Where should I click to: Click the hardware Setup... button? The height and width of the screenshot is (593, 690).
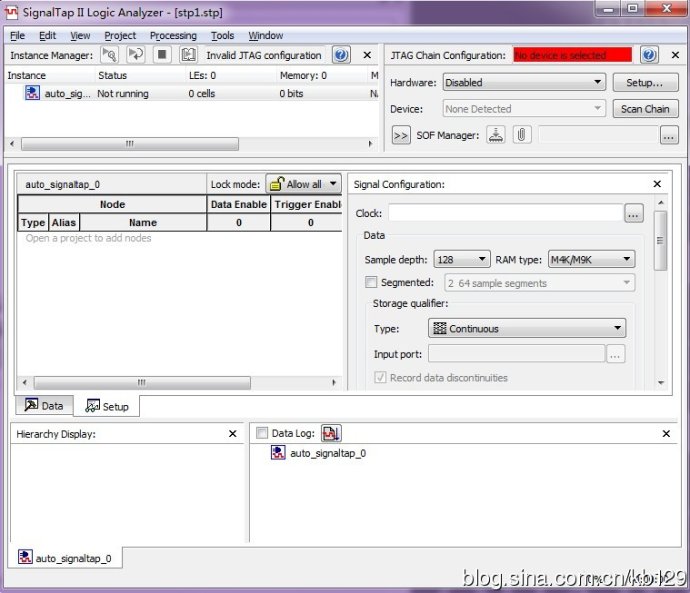pos(645,82)
